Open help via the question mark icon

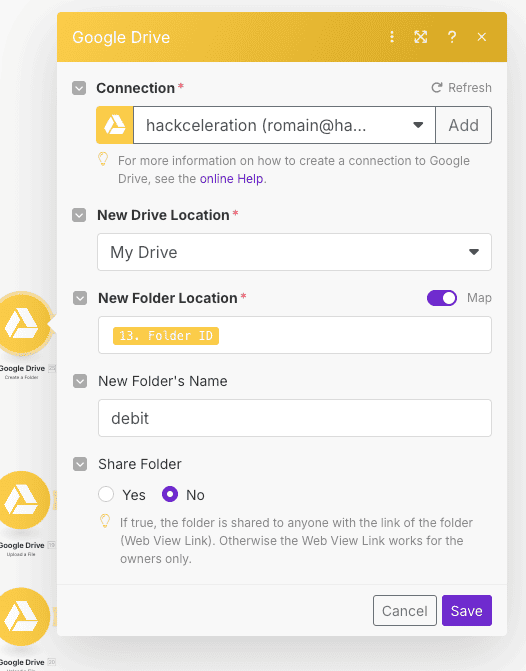(452, 37)
